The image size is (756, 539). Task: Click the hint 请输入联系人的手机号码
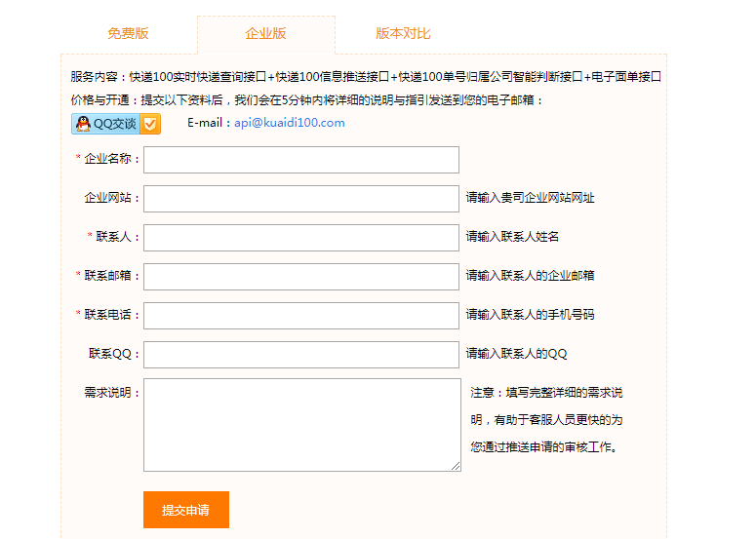point(530,315)
